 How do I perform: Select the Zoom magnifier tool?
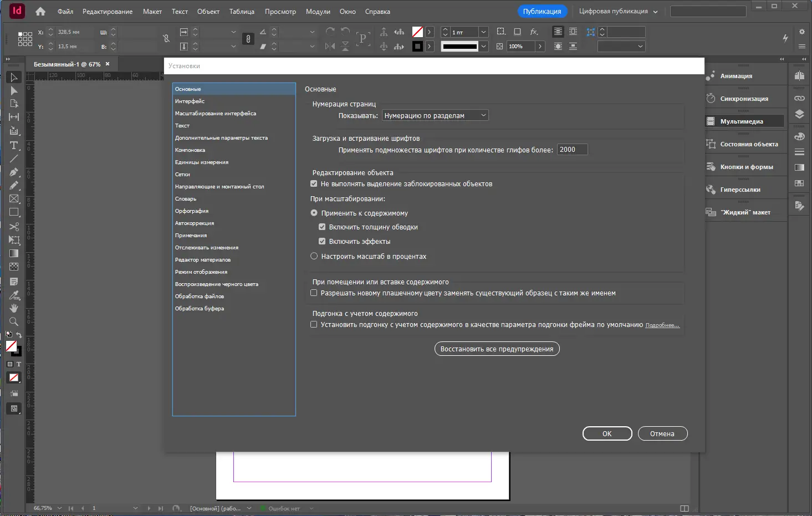(14, 321)
